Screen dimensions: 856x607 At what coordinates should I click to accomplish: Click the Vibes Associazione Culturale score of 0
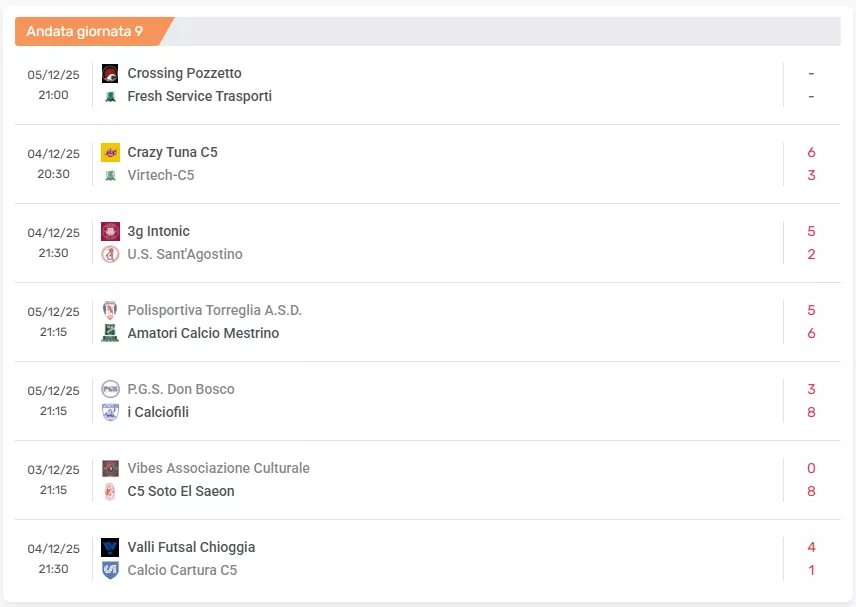811,468
